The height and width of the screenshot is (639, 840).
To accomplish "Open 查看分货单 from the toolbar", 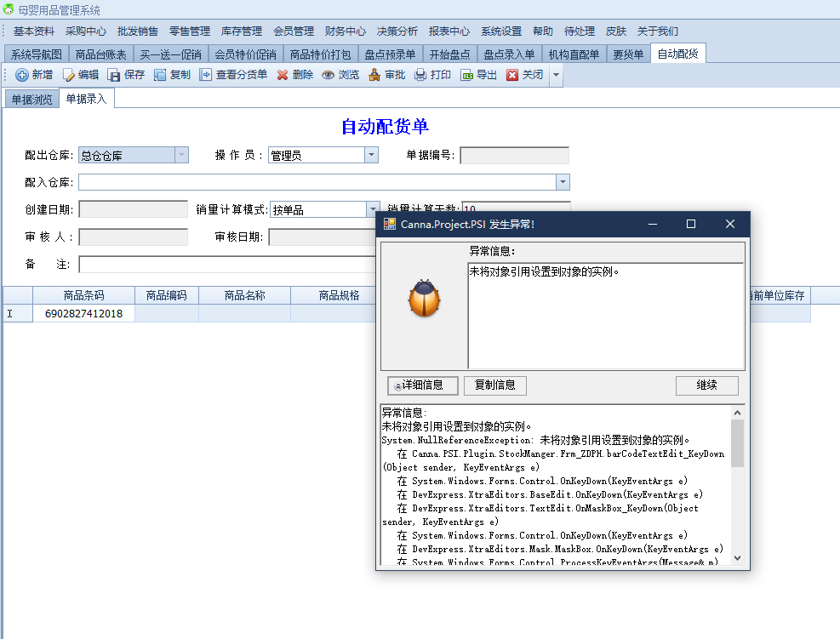I will click(x=233, y=75).
